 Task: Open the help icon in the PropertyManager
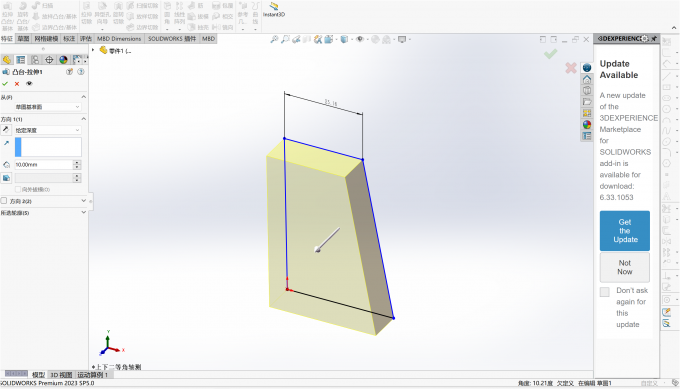click(81, 72)
